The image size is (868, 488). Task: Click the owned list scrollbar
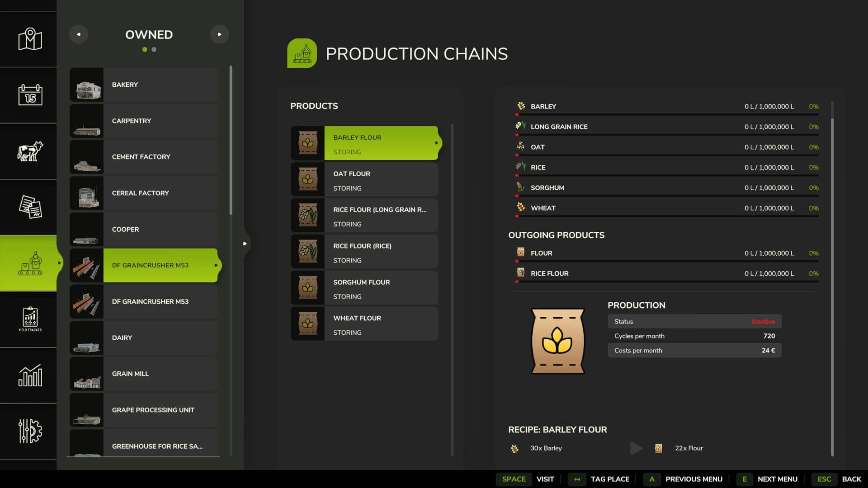pos(231,141)
